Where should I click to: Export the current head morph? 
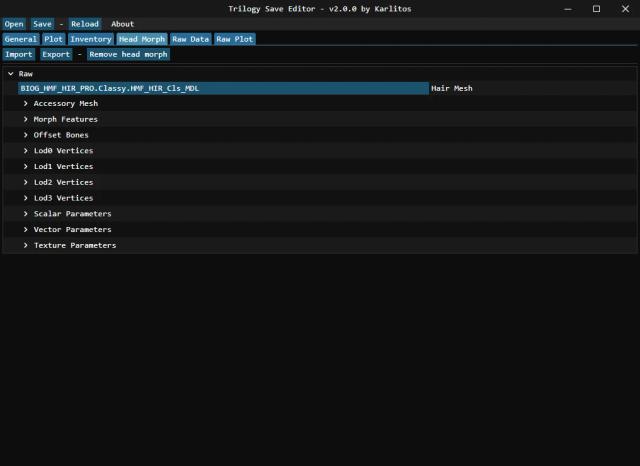coord(55,54)
